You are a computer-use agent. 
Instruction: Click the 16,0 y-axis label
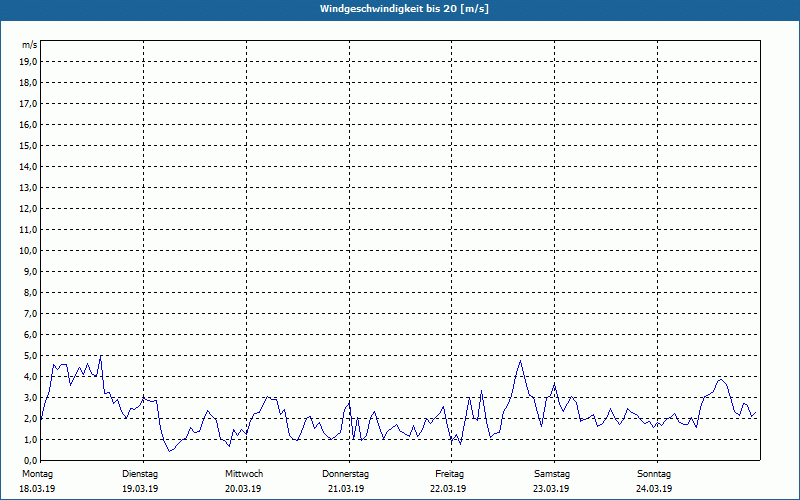point(28,124)
